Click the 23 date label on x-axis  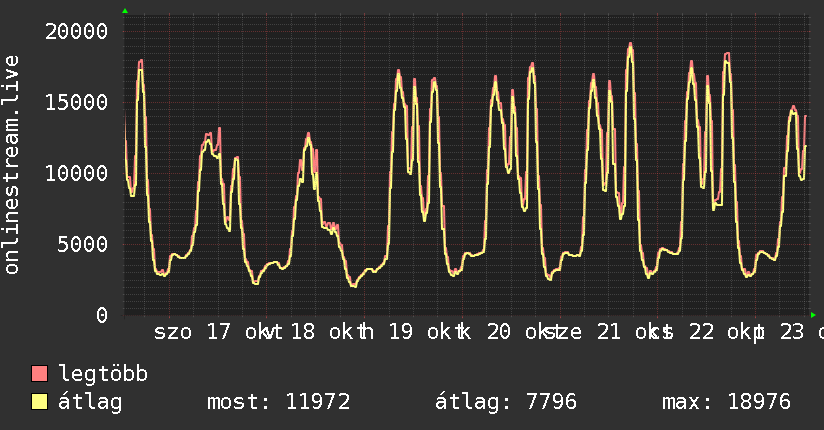pos(792,332)
